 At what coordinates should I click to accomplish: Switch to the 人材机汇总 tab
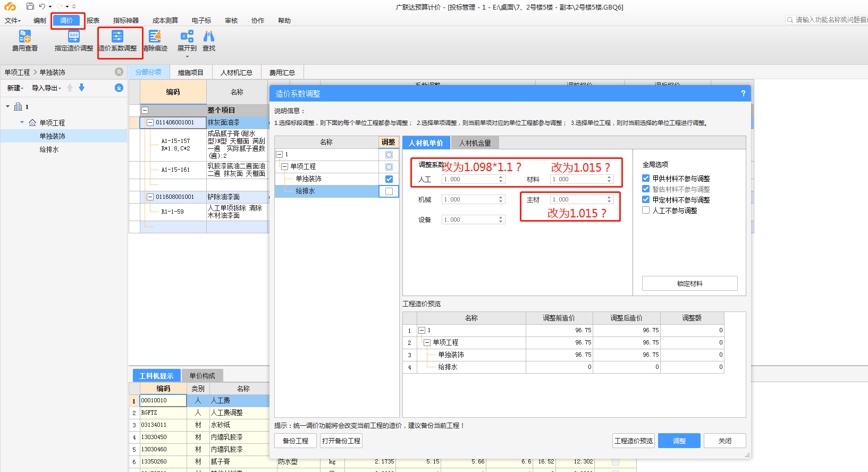point(237,72)
